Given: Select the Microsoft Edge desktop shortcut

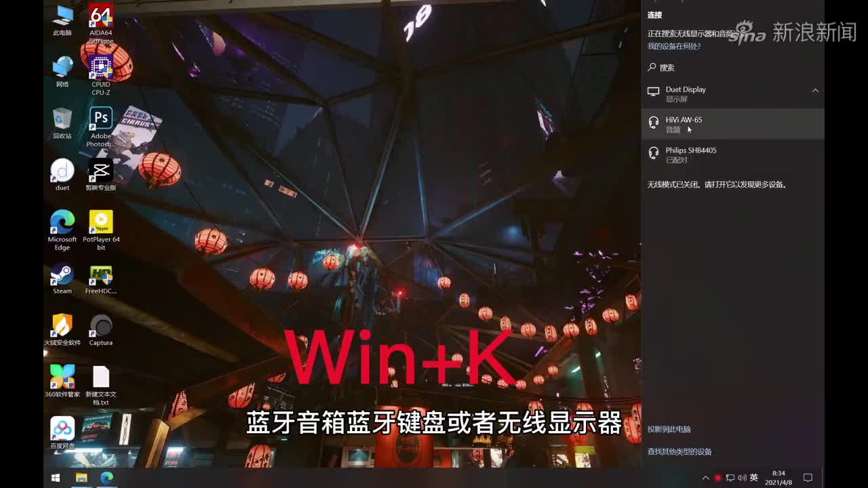Looking at the screenshot, I should coord(62,230).
